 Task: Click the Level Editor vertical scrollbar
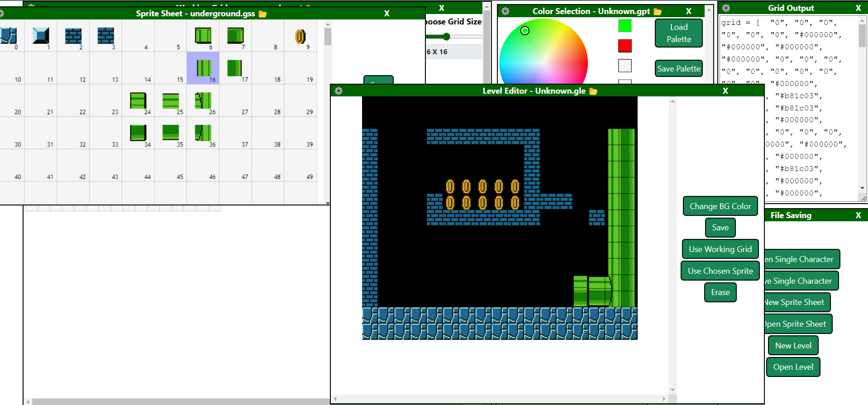672,245
